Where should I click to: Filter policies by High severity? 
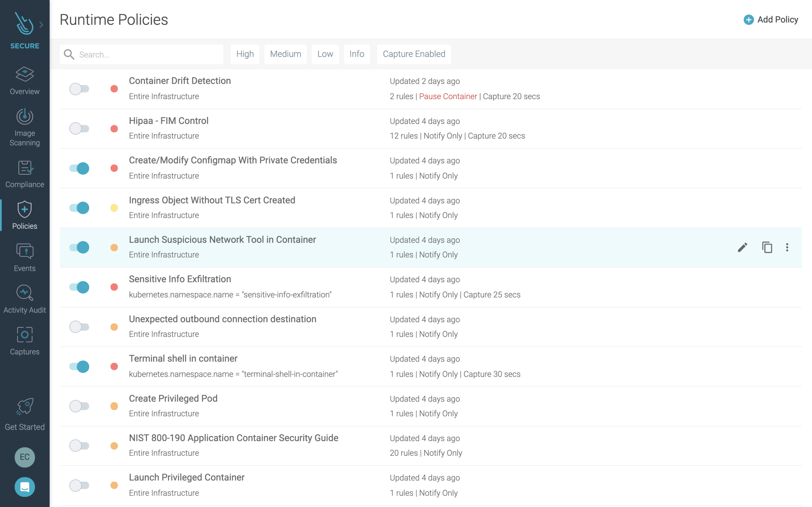245,54
